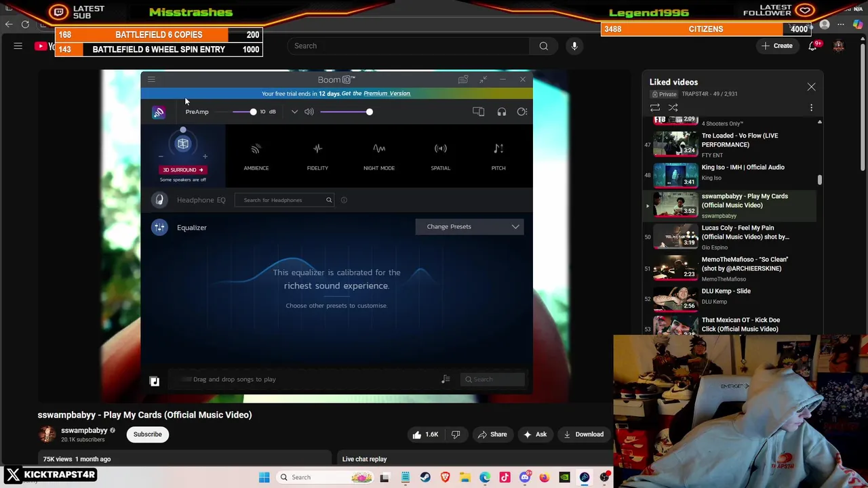Toggle the Pitch effect
Image resolution: width=868 pixels, height=488 pixels.
498,156
